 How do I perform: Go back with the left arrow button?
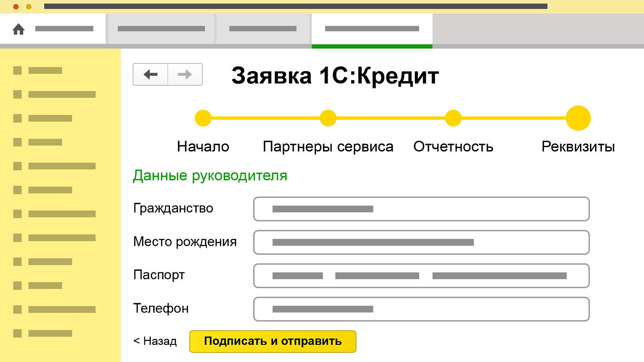(150, 75)
